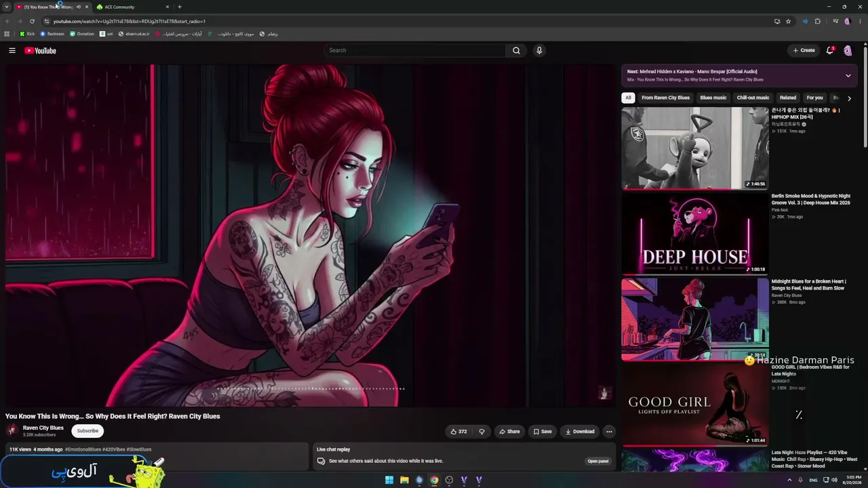Screen dimensions: 868x488
Task: Open Chrome extensions puzzle icon
Action: (818, 21)
